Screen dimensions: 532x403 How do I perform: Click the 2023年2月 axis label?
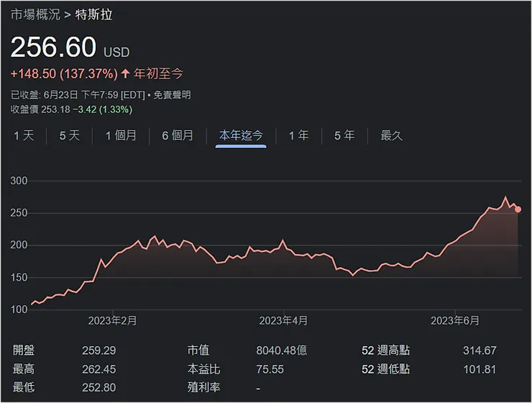click(x=112, y=320)
